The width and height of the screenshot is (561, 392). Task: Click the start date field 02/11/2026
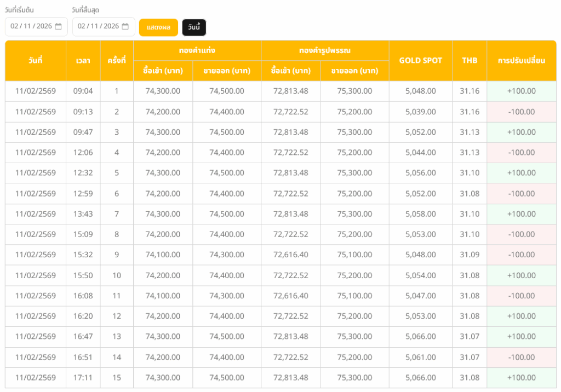(x=36, y=26)
